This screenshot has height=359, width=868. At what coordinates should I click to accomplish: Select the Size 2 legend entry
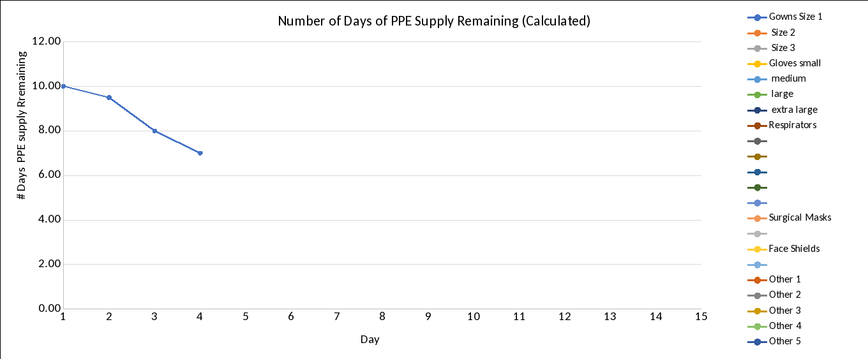(x=782, y=33)
